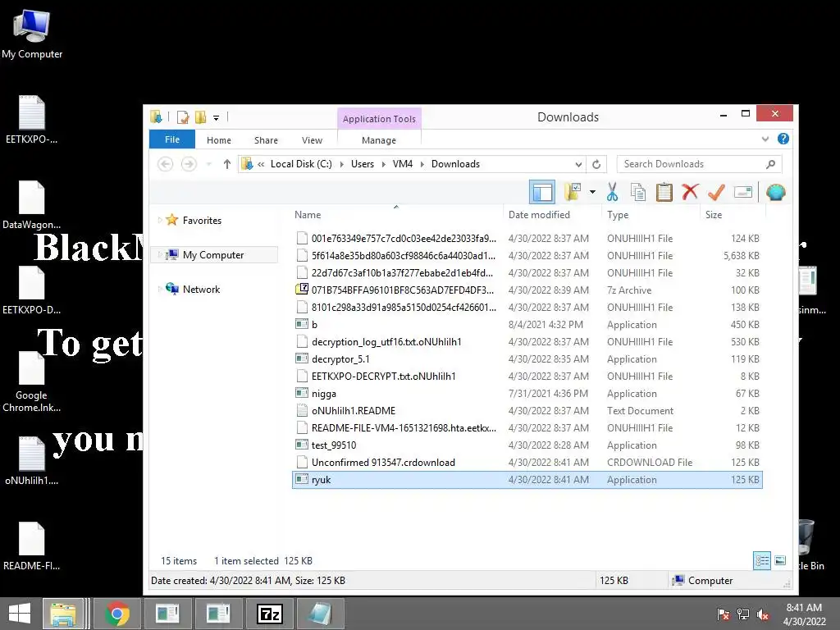Click the Properties icon in quick access toolbar
The height and width of the screenshot is (630, 840).
[x=183, y=116]
